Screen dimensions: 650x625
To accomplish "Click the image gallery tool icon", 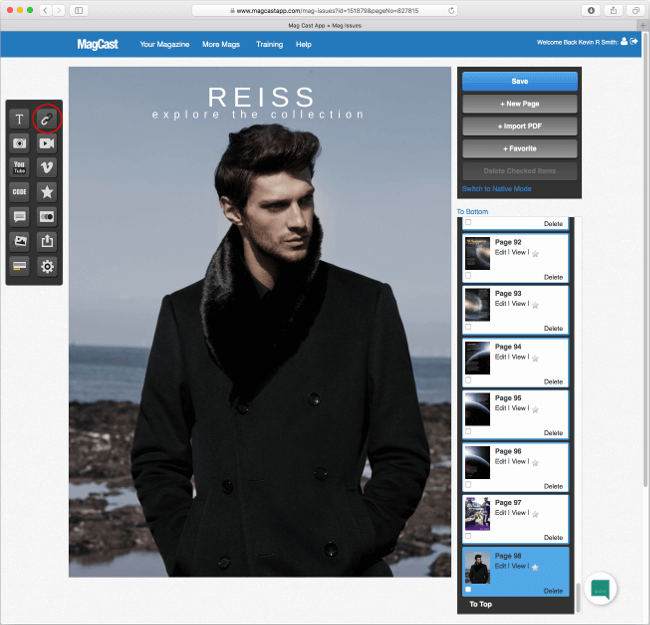I will click(x=20, y=241).
